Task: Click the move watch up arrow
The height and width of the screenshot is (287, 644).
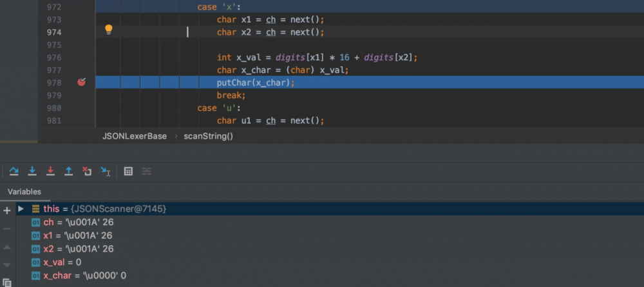Action: pos(6,247)
